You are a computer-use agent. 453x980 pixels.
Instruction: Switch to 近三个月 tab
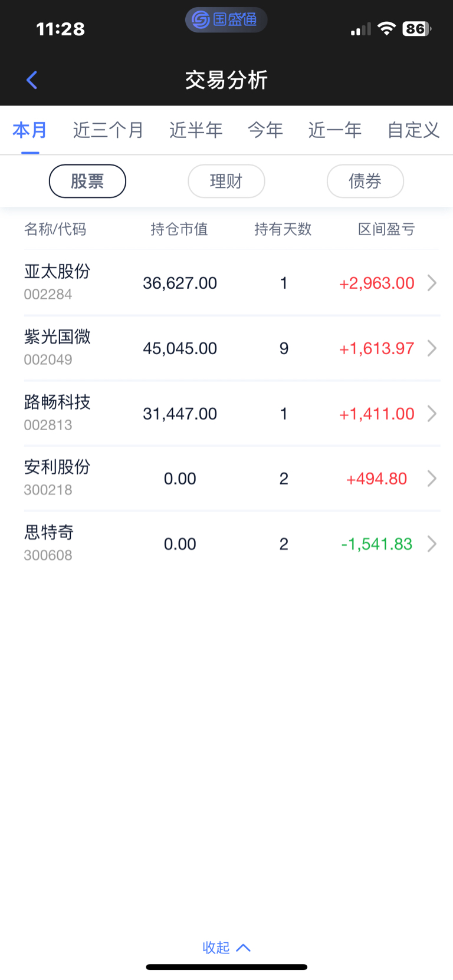point(108,130)
